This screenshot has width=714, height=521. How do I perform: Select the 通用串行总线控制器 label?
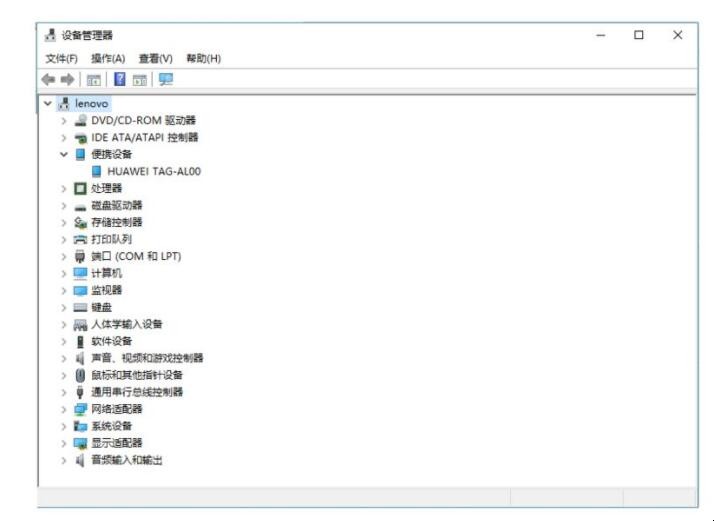[x=137, y=392]
